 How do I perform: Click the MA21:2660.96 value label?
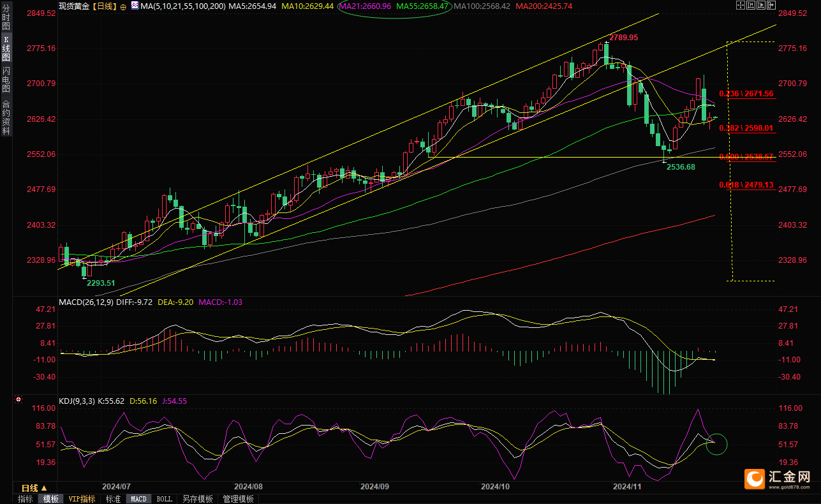point(366,6)
